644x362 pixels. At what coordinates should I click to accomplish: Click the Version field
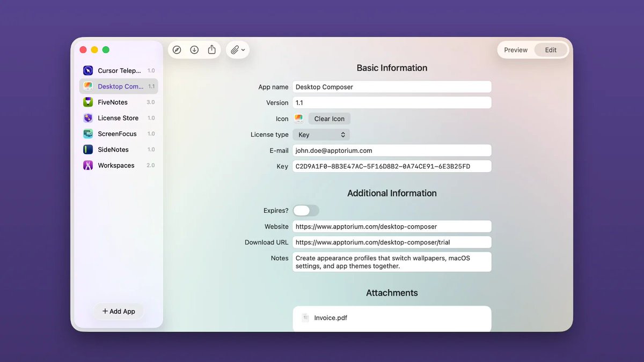pyautogui.click(x=392, y=102)
